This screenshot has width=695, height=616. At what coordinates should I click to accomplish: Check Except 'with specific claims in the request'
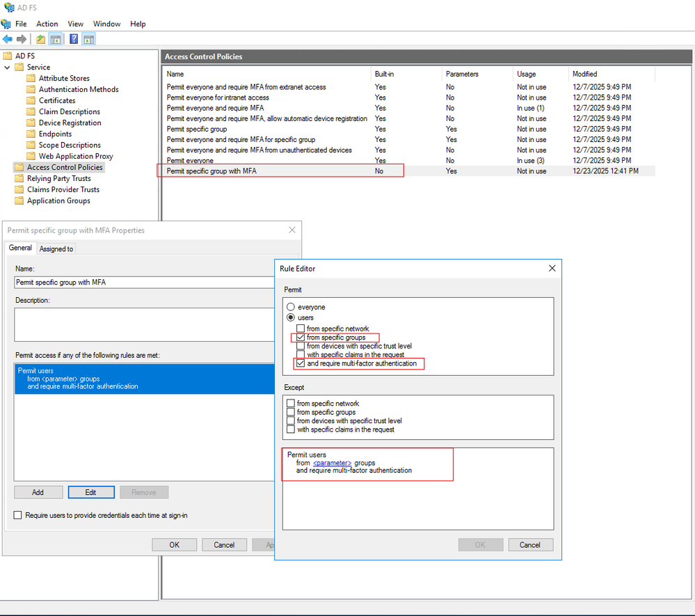291,429
